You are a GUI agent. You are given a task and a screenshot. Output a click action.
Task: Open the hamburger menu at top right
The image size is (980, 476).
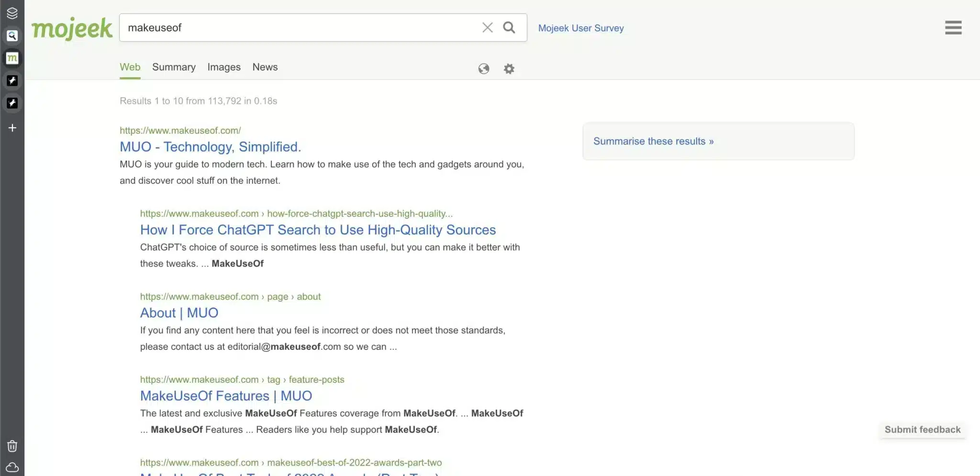tap(953, 28)
